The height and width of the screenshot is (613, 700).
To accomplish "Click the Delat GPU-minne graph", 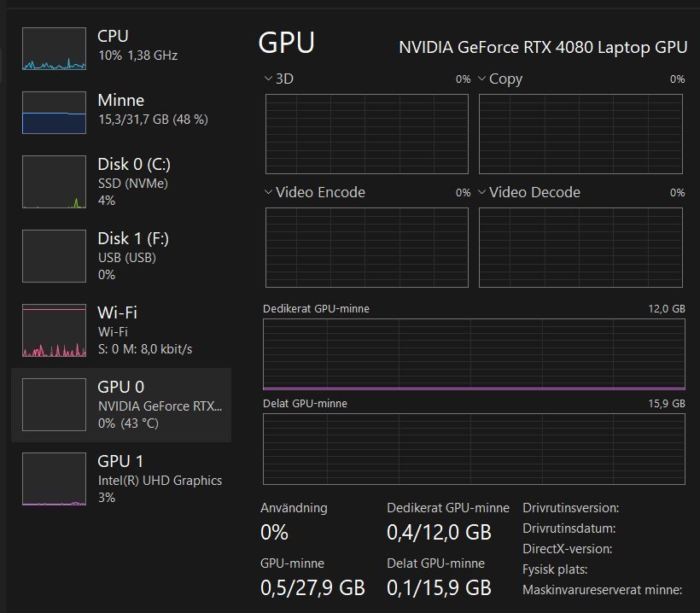I will click(474, 449).
